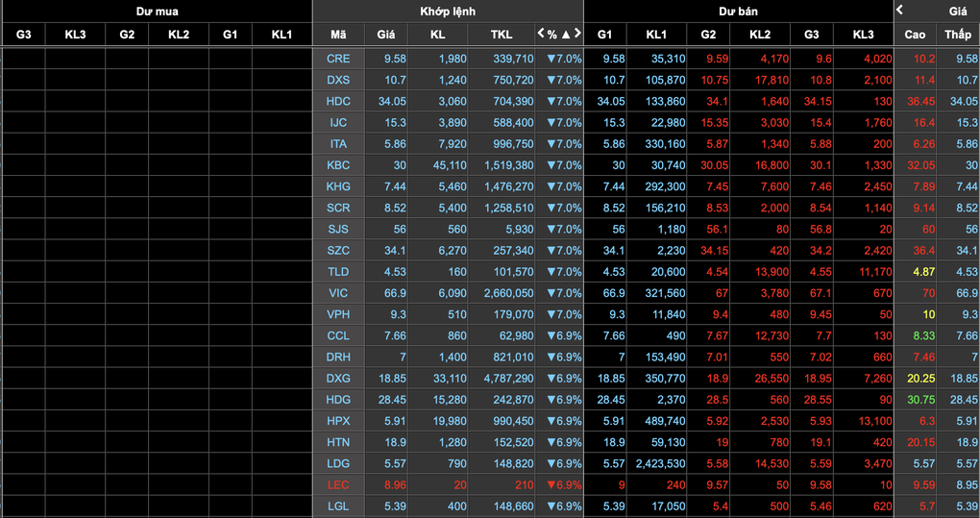Screen dimensions: 980x518
Task: Click the ascending sort triangle in the % header
Action: click(566, 35)
